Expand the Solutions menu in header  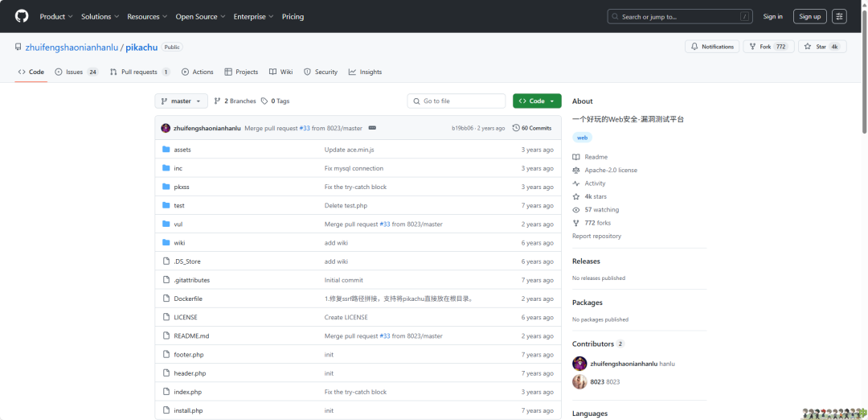click(x=100, y=17)
